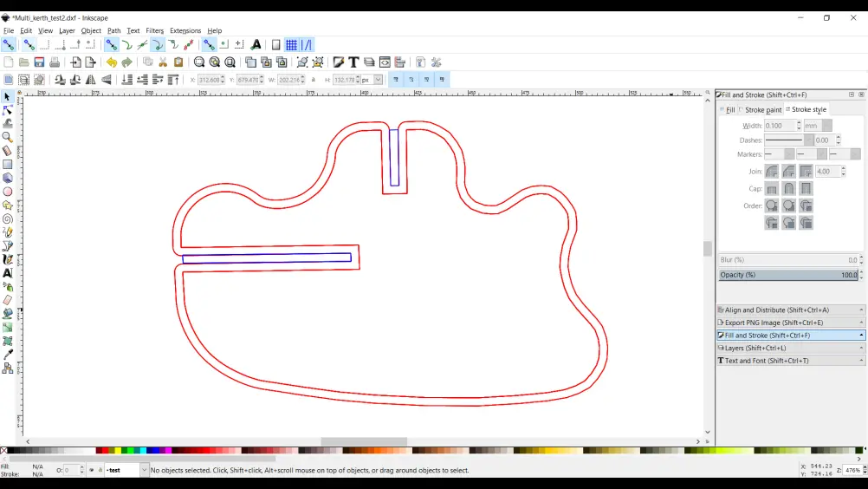
Task: Click the Save document icon
Action: 39,62
